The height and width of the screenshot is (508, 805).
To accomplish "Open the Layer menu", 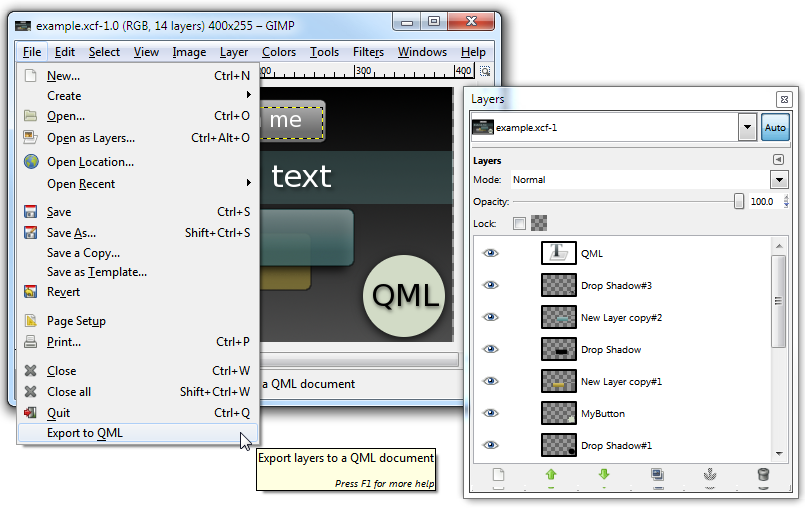I will point(234,52).
